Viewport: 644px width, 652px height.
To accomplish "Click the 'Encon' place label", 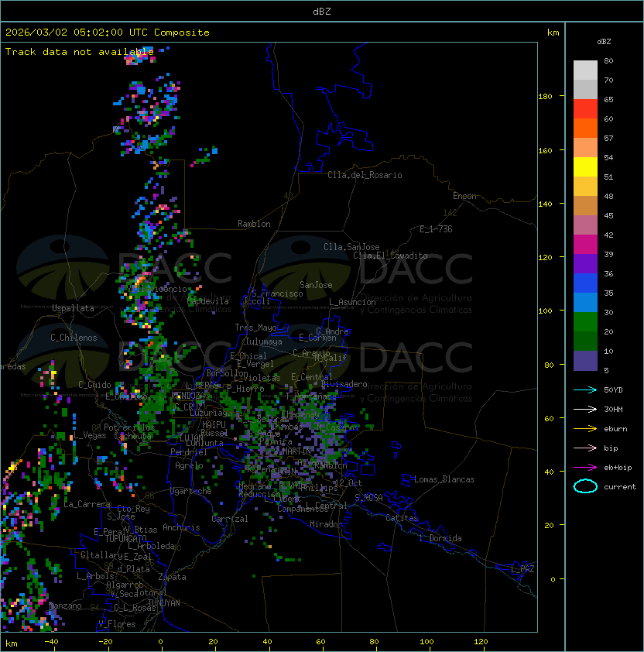I will 464,196.
